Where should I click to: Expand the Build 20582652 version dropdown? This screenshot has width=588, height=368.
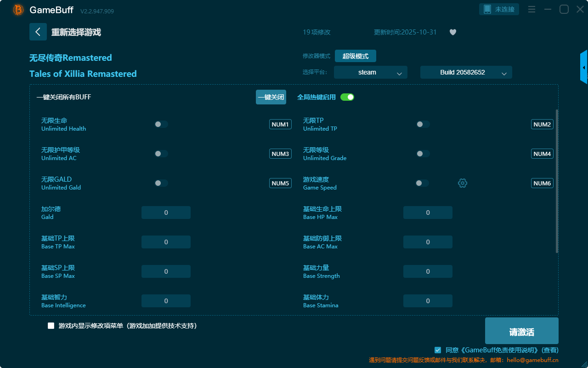(x=466, y=72)
